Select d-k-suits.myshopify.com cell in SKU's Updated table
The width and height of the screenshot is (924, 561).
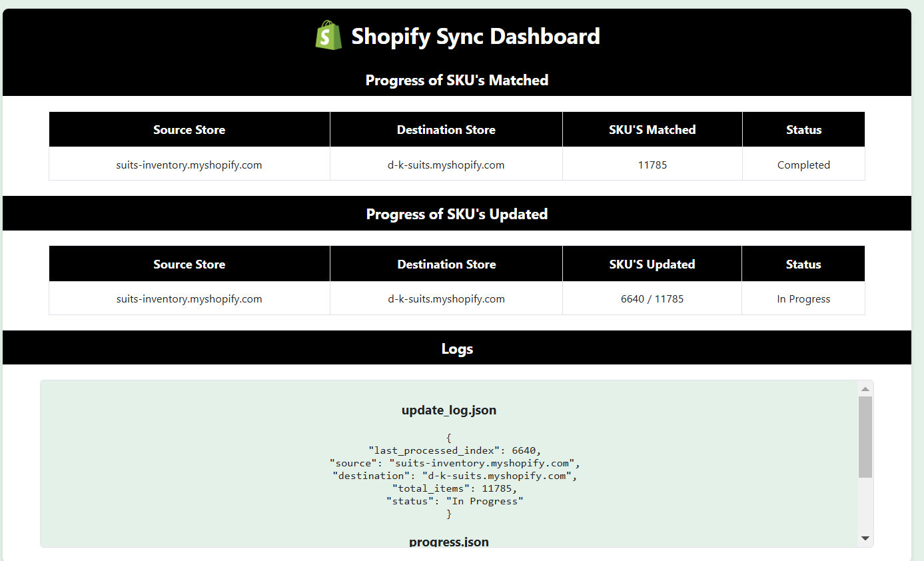pyautogui.click(x=446, y=298)
